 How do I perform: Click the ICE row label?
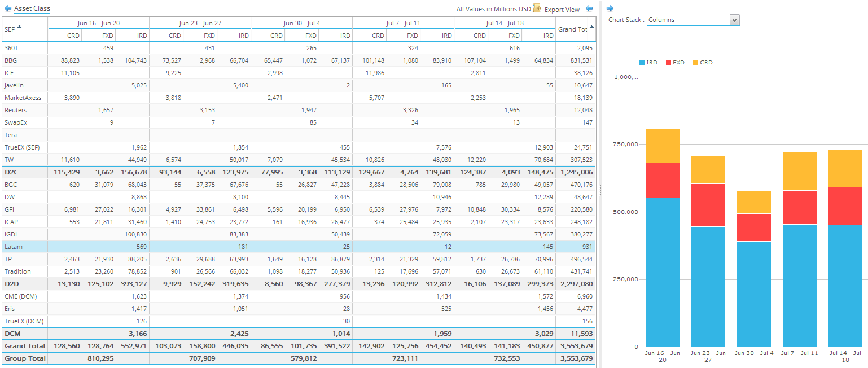click(9, 73)
